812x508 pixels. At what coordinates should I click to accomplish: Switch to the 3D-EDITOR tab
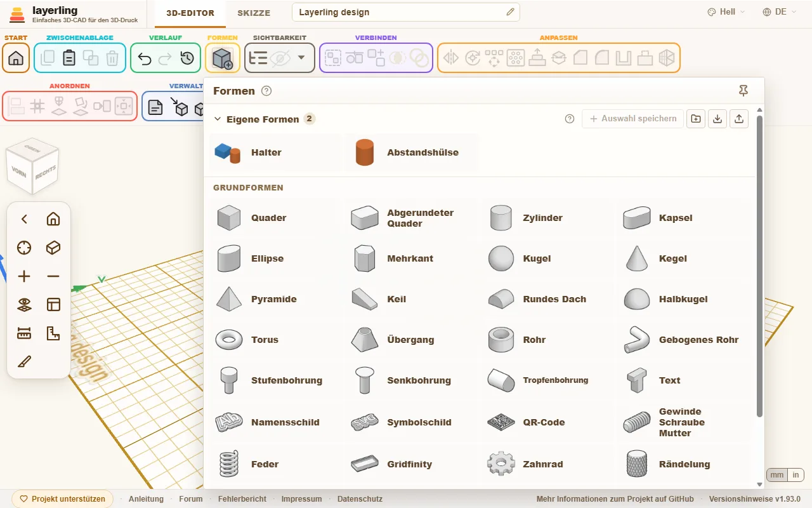(190, 13)
